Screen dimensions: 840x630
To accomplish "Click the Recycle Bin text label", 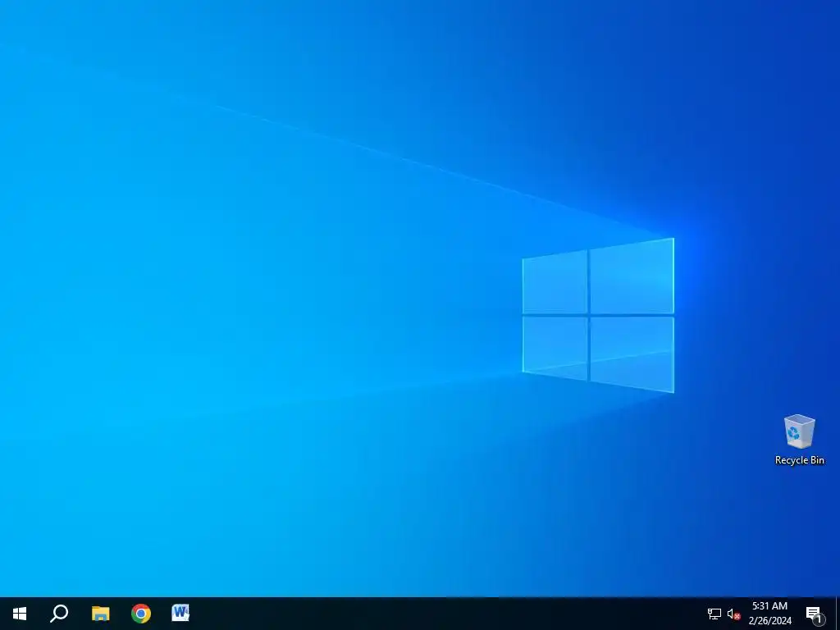I will click(799, 460).
